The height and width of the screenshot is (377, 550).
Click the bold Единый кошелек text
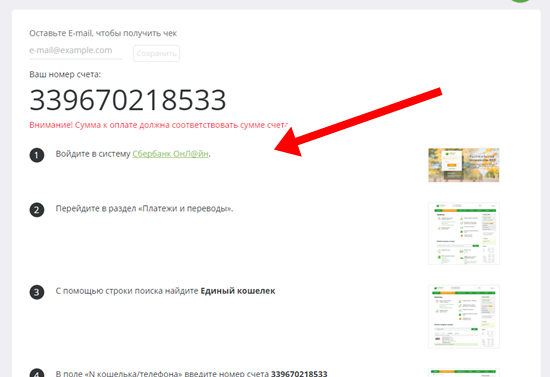tap(238, 291)
